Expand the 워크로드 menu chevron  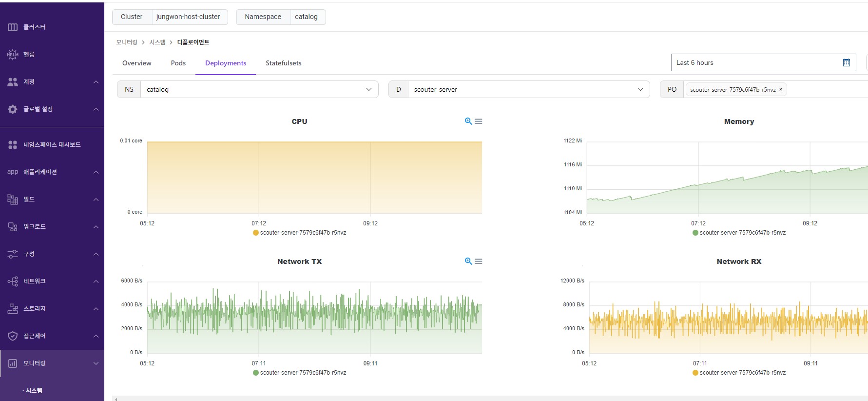click(96, 227)
